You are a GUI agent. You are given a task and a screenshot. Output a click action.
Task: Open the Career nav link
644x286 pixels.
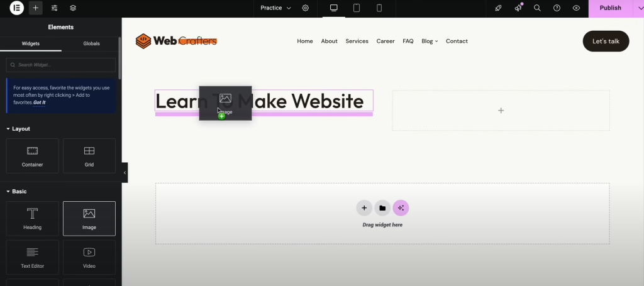click(x=386, y=41)
